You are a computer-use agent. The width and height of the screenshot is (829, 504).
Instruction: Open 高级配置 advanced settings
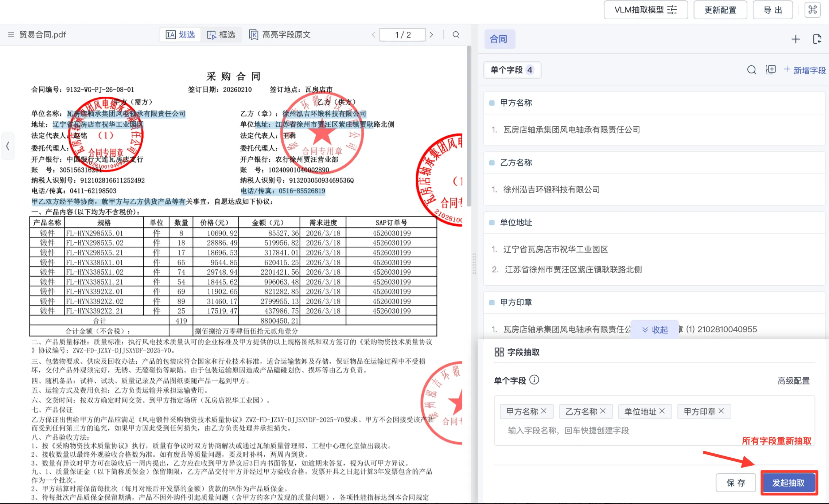point(794,381)
